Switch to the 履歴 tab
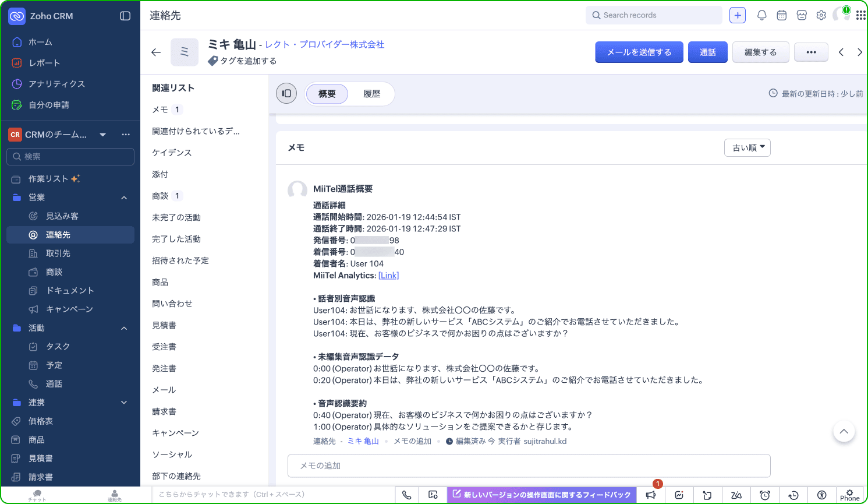 (371, 94)
